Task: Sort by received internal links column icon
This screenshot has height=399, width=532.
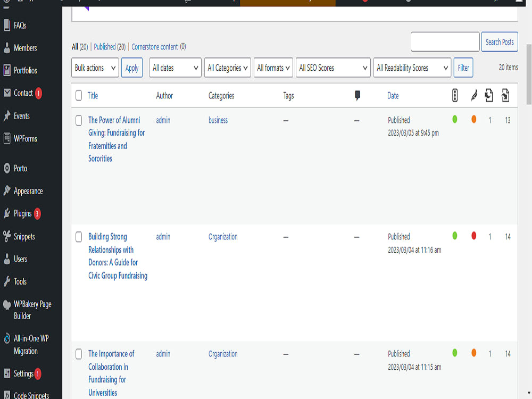Action: tap(505, 95)
